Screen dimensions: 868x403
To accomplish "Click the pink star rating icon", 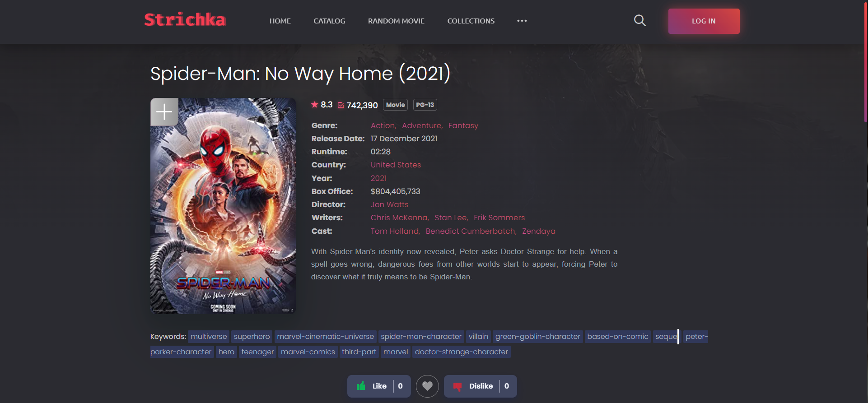I will (x=315, y=105).
